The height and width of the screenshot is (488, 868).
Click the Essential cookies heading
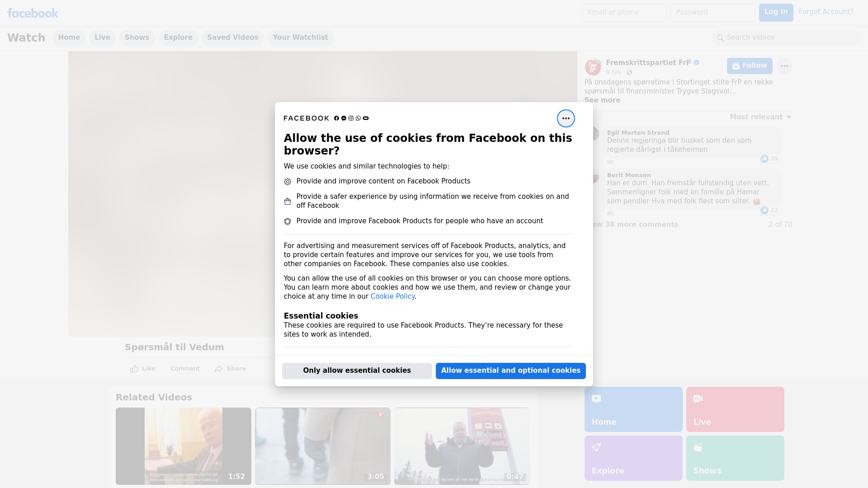321,316
